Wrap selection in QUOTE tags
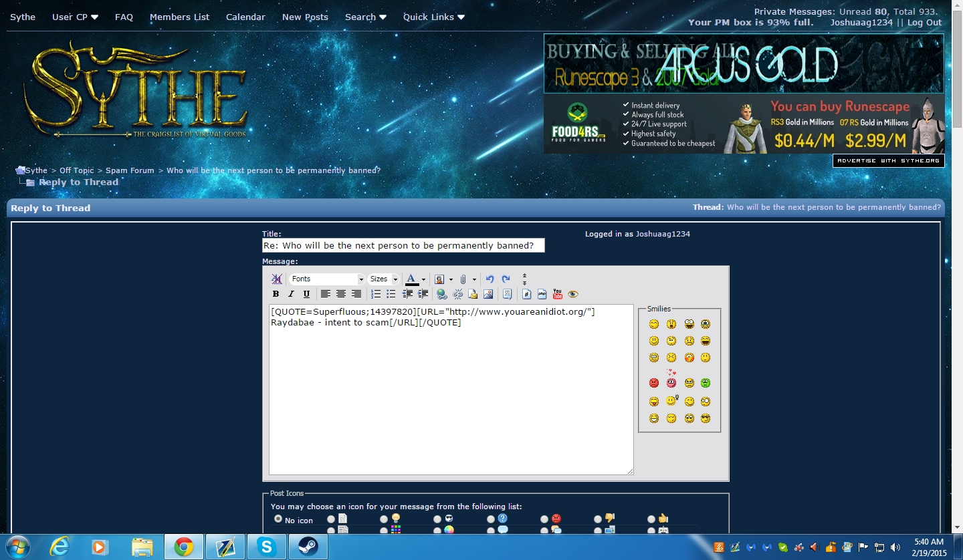This screenshot has width=963, height=560. pos(507,294)
